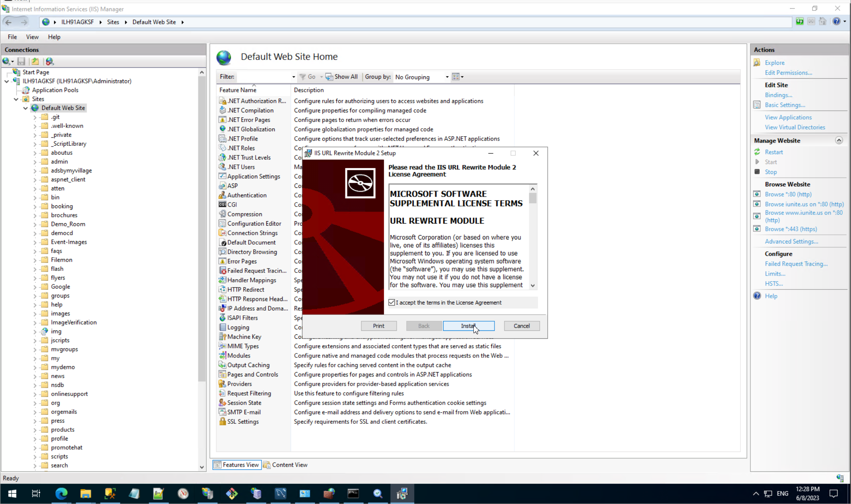Screen dimensions: 851x504
Task: Collapse the Manage Website section
Action: [839, 140]
